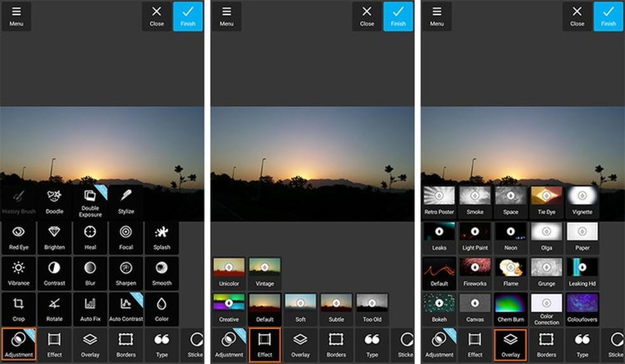Select the Splash tool
The image size is (625, 364).
pos(162,238)
